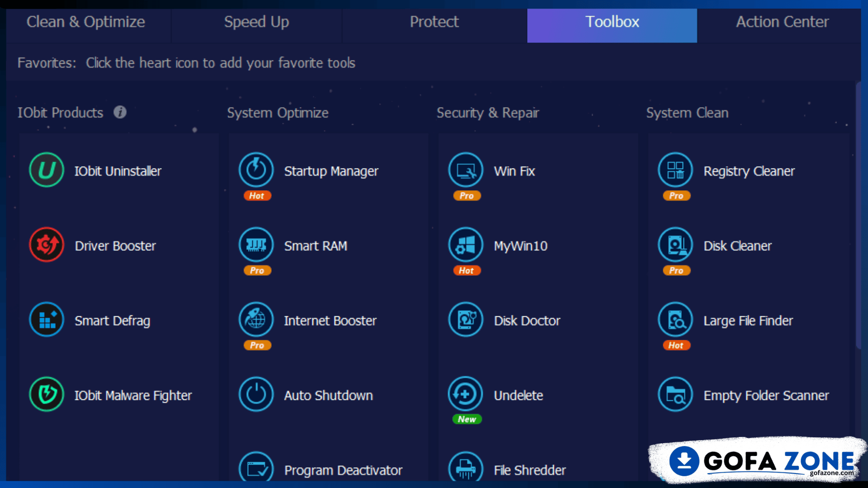Click the Startup Manager icon
The image size is (868, 488).
(256, 170)
